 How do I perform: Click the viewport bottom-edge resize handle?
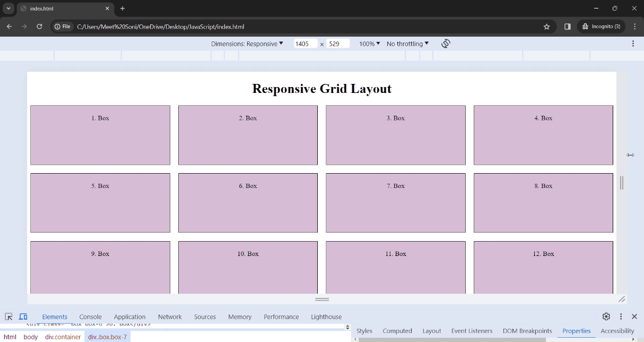(322, 299)
